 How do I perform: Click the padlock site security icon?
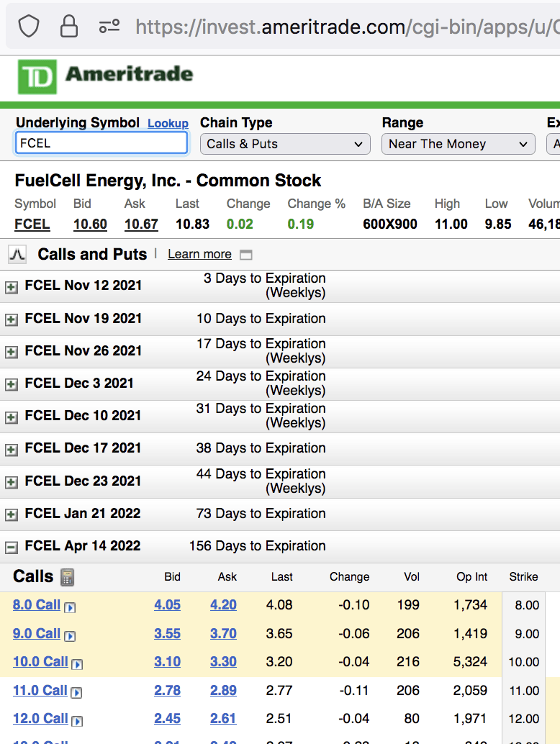click(x=69, y=27)
